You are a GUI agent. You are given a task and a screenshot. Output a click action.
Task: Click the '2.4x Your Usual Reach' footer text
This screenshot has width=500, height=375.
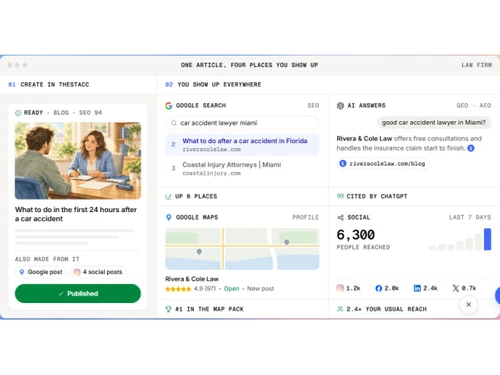point(387,309)
